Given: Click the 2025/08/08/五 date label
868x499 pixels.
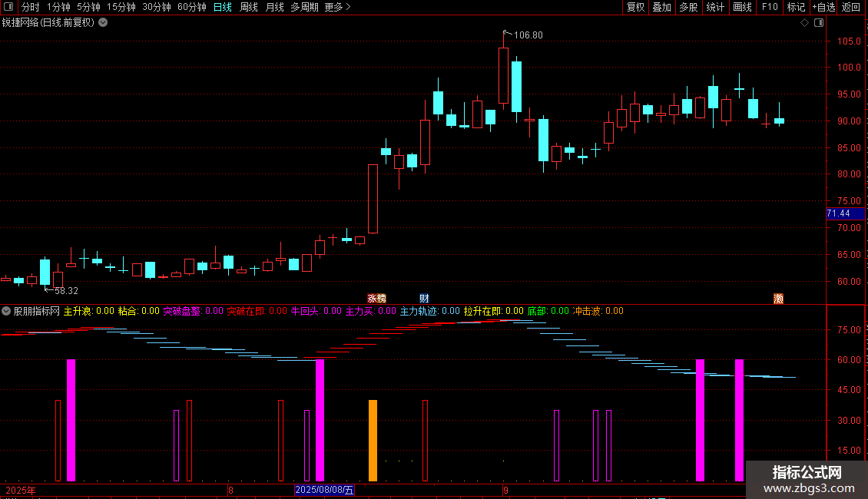Looking at the screenshot, I should (x=324, y=490).
